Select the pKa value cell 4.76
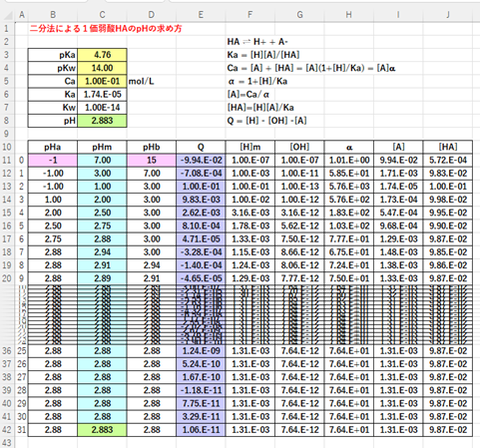 [x=102, y=55]
